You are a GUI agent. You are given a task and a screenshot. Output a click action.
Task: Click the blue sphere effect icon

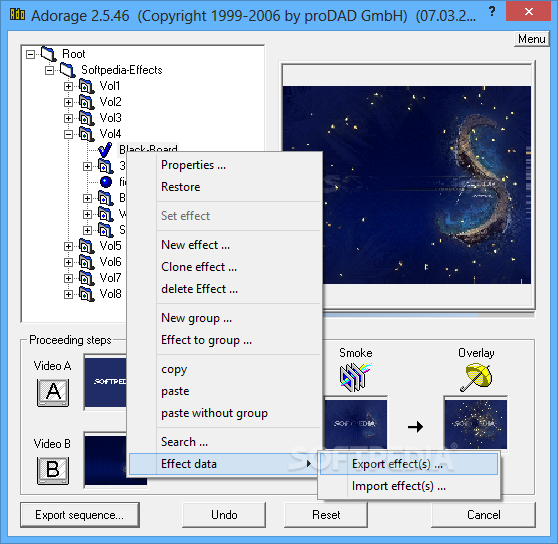pyautogui.click(x=106, y=182)
